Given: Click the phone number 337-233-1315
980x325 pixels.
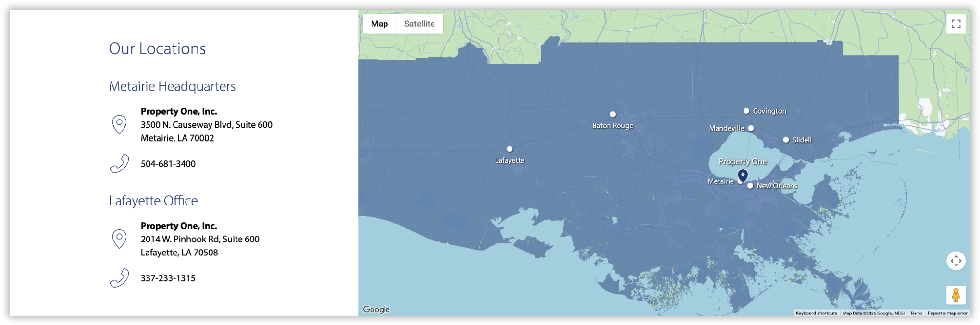Looking at the screenshot, I should coord(168,278).
